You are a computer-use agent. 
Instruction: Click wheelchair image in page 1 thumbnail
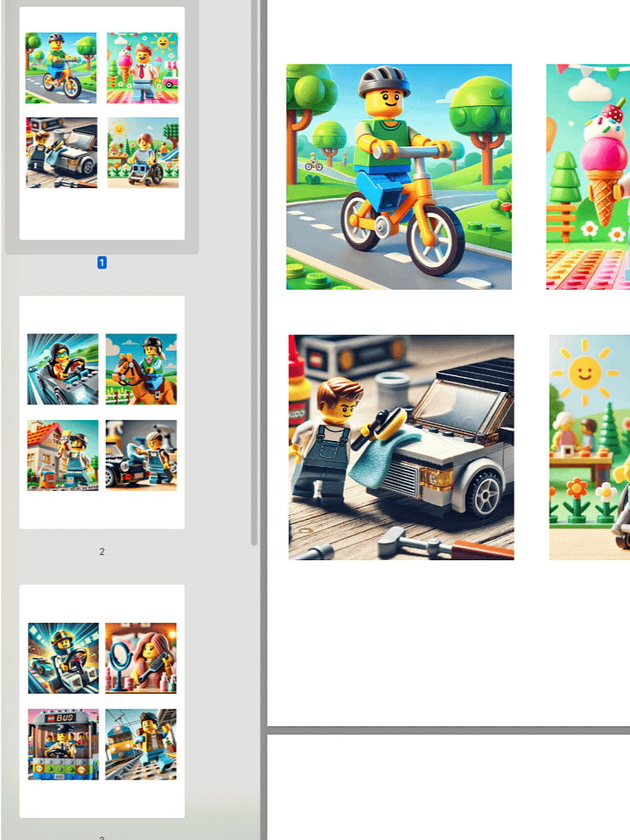point(143,152)
